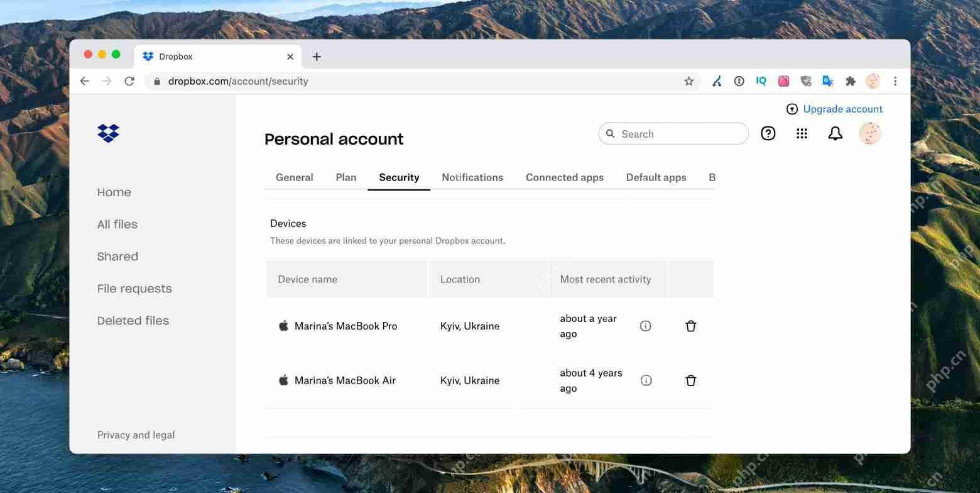Click the blue fork extension icon
980x493 pixels.
717,81
